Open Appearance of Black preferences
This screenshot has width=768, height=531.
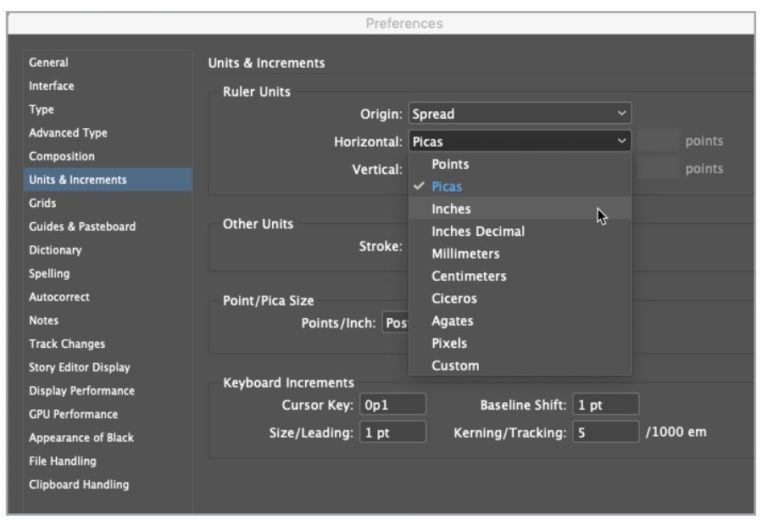(81, 438)
